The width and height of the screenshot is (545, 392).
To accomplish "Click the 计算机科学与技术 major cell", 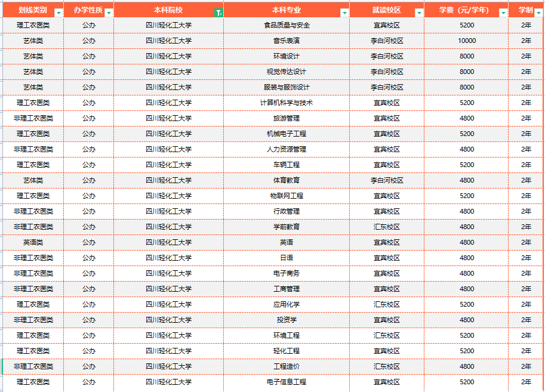I will click(287, 103).
